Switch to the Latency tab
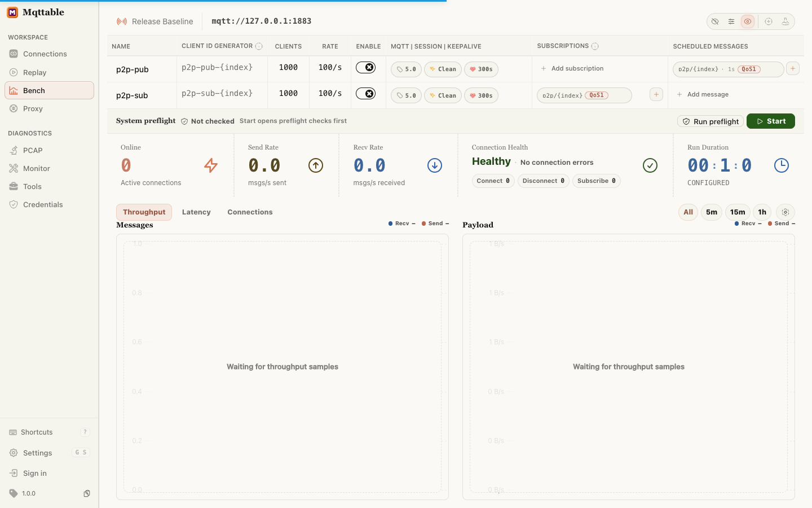The height and width of the screenshot is (508, 812). coord(196,212)
